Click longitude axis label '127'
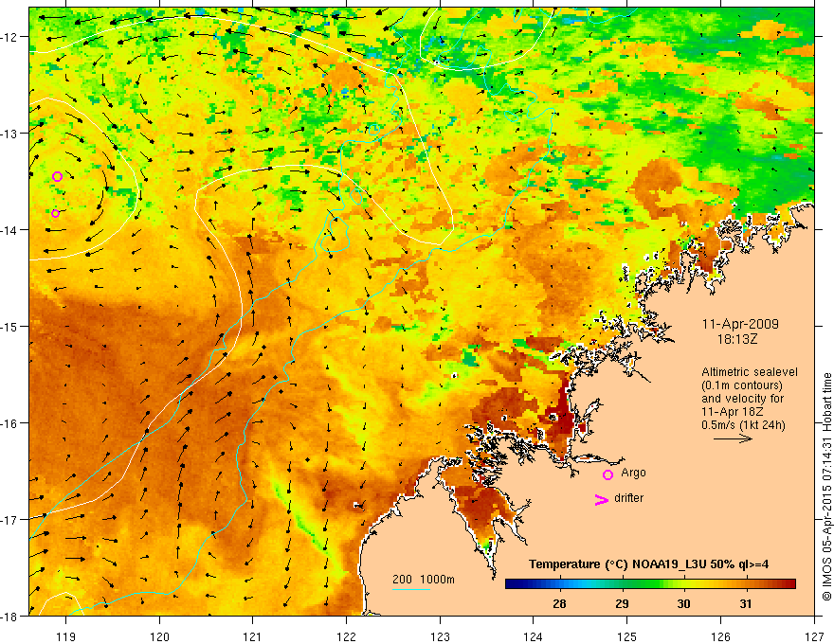This screenshot has height=644, width=834. coord(814,636)
